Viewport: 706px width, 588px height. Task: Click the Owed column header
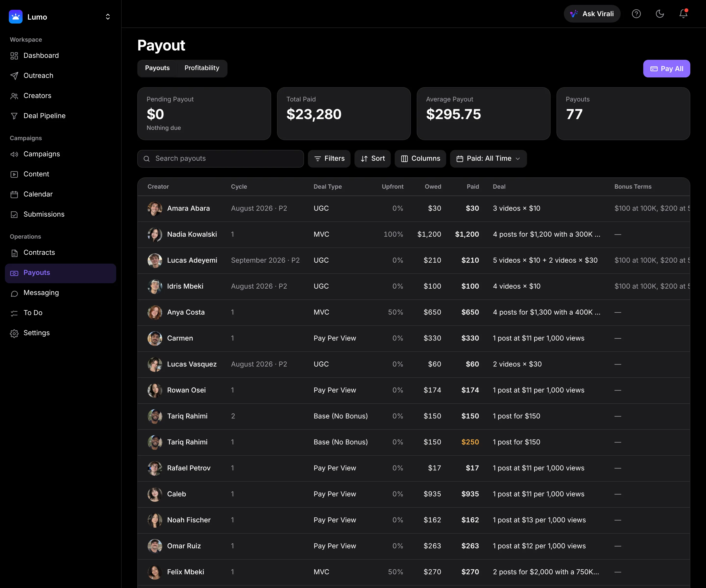tap(433, 187)
